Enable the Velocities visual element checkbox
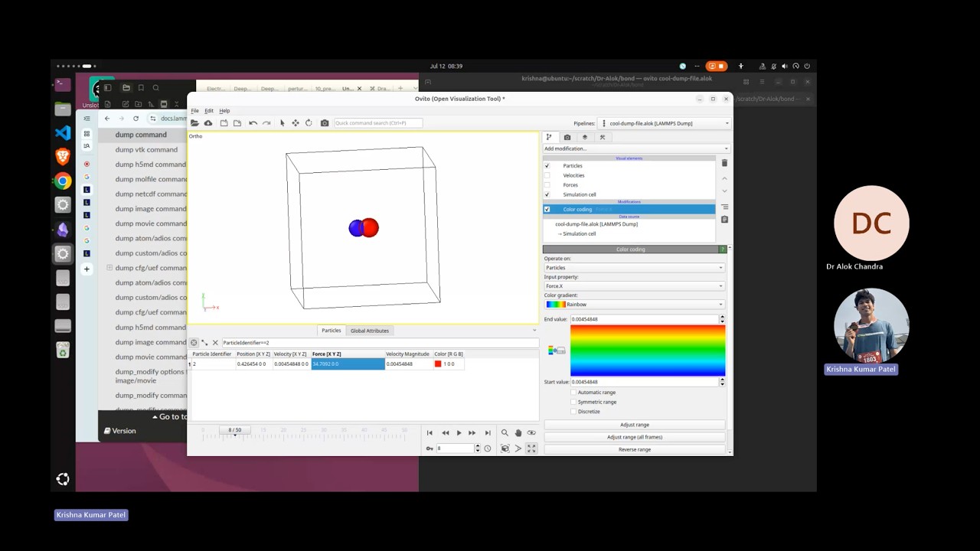The image size is (980, 551). [x=547, y=175]
